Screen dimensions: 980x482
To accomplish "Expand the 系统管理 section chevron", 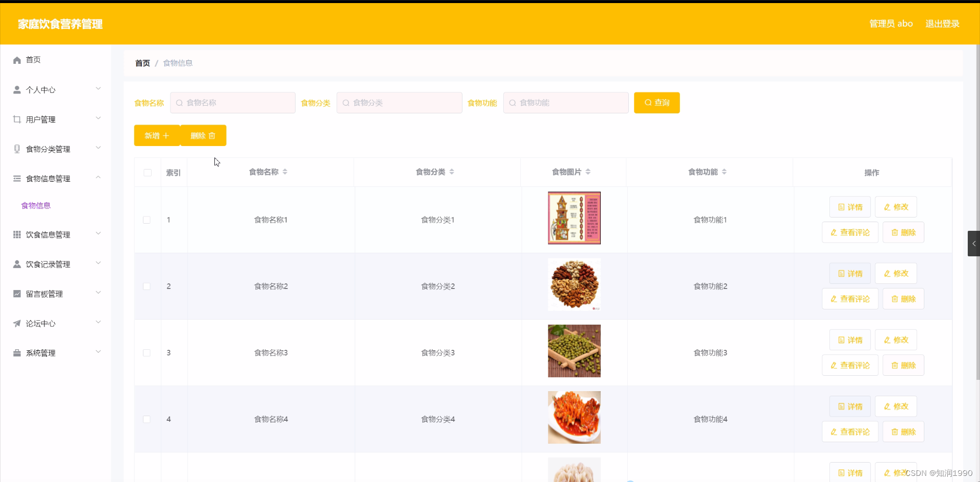I will point(98,351).
